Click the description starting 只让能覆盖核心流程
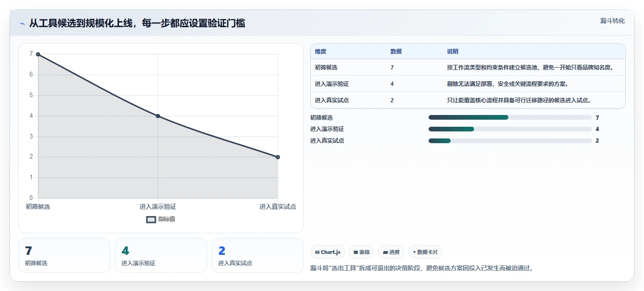Image resolution: width=644 pixels, height=291 pixels. (519, 100)
